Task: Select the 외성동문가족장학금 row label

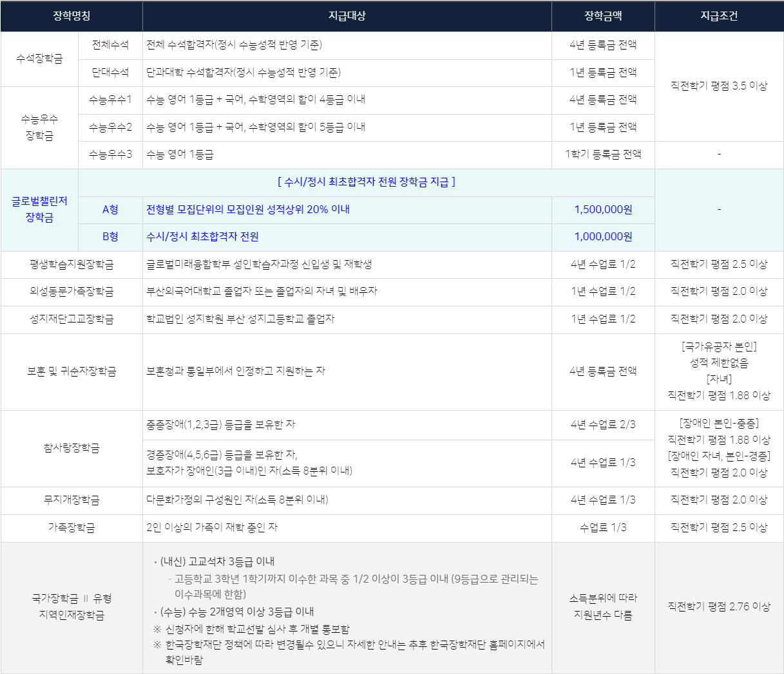Action: (72, 292)
